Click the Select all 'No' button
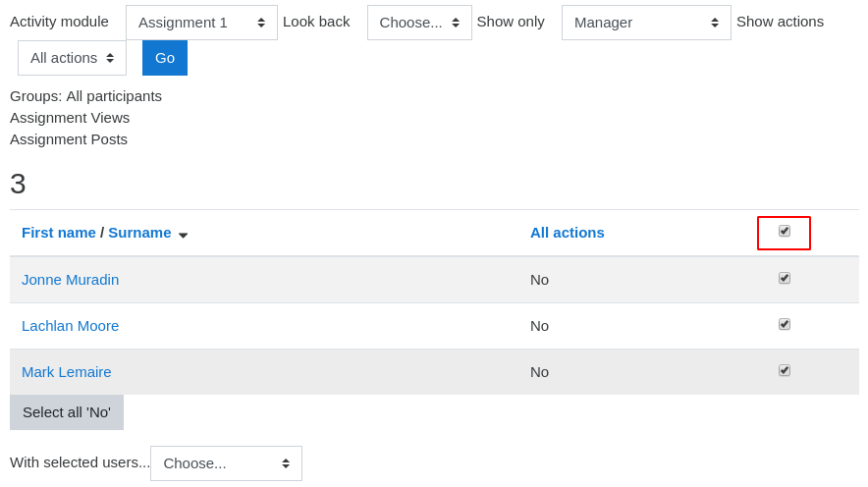Image resolution: width=868 pixels, height=487 pixels. pyautogui.click(x=67, y=412)
